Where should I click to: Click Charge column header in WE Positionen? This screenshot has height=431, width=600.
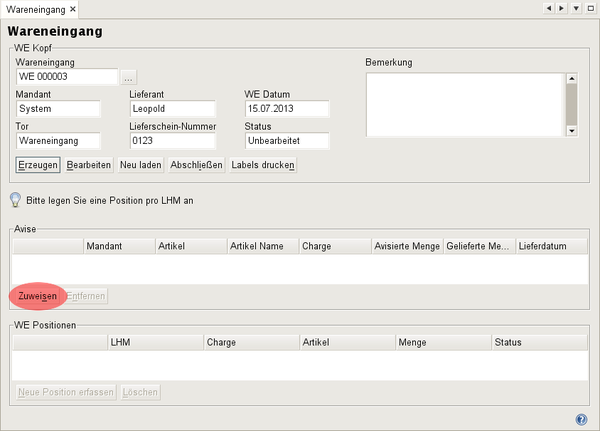click(x=252, y=343)
